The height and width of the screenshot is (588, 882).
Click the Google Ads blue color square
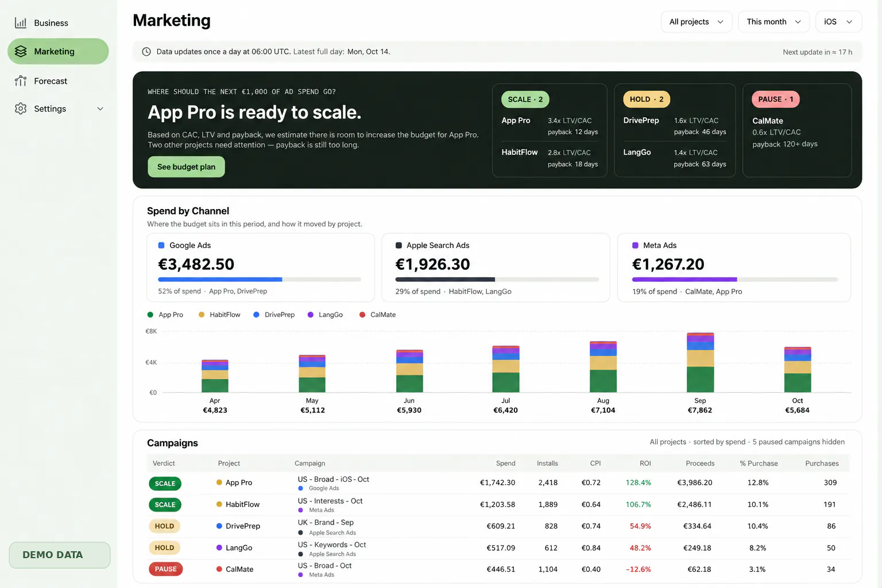pyautogui.click(x=161, y=245)
